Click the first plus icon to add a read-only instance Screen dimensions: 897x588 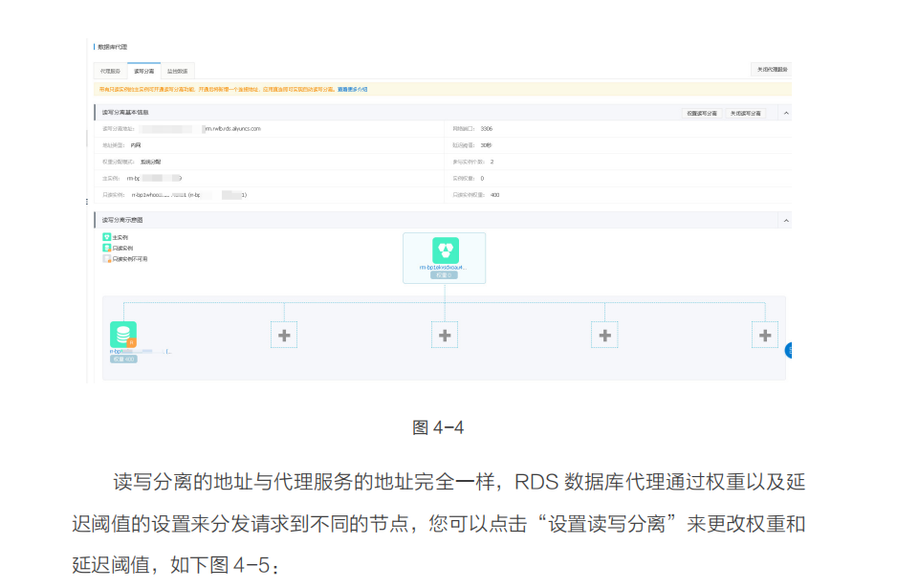[285, 335]
